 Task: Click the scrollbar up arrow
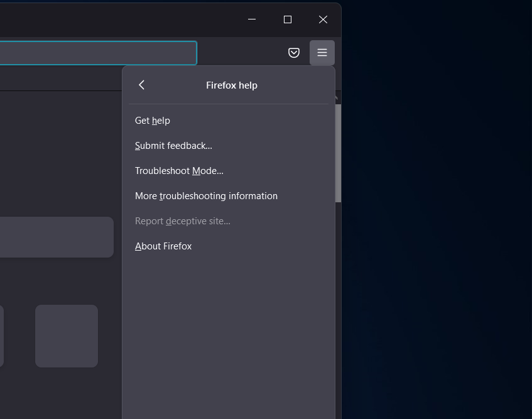(x=338, y=99)
